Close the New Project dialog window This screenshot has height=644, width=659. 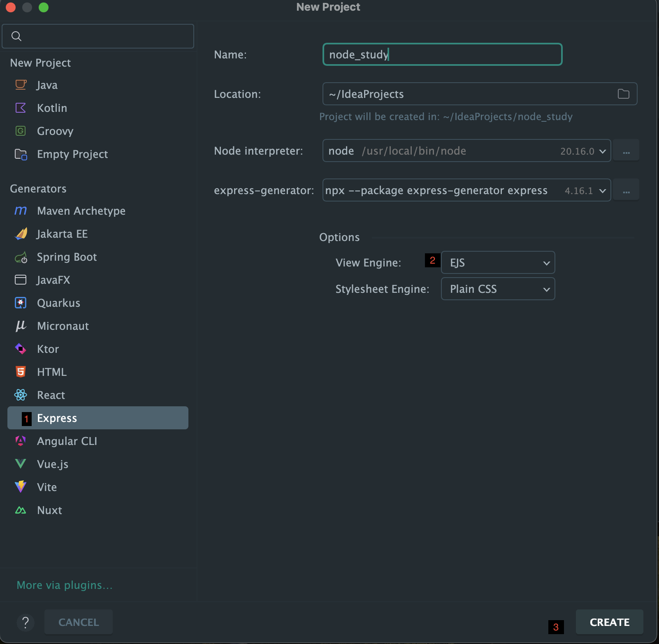pos(11,7)
